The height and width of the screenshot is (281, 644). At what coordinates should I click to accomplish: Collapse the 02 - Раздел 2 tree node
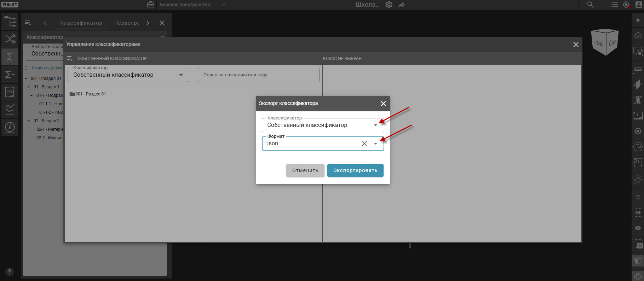pos(29,121)
